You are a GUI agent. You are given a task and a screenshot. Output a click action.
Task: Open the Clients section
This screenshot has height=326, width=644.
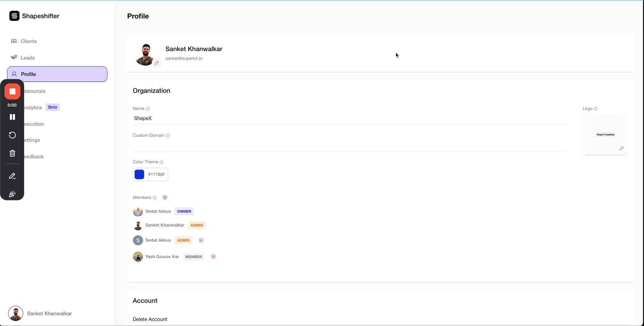click(x=29, y=41)
